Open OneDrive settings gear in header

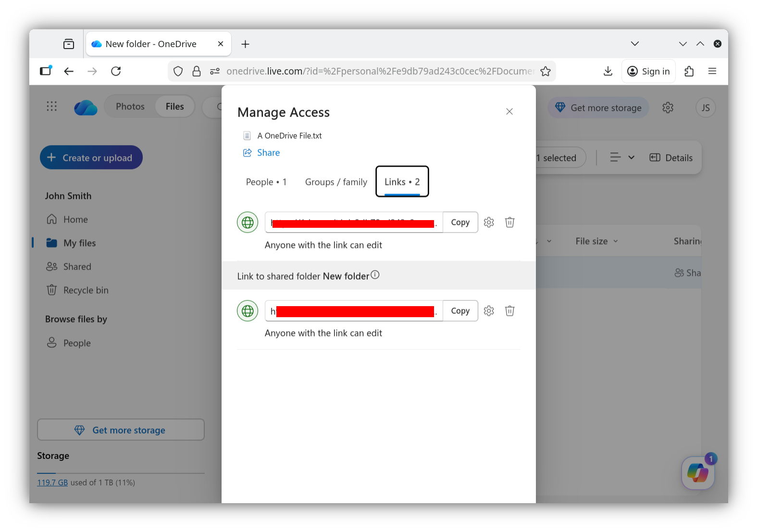(x=668, y=108)
